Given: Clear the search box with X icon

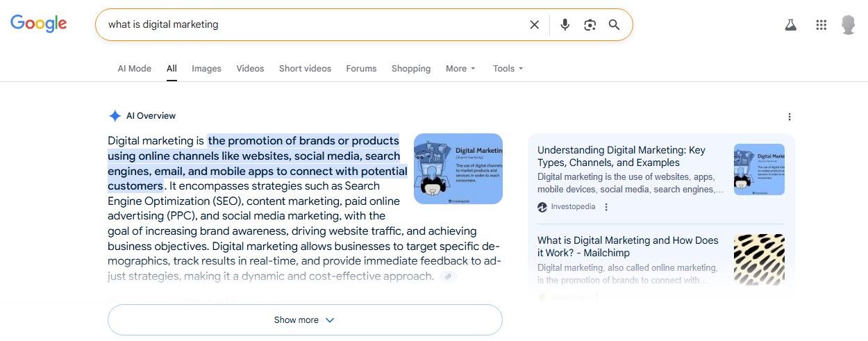Looking at the screenshot, I should tap(534, 25).
